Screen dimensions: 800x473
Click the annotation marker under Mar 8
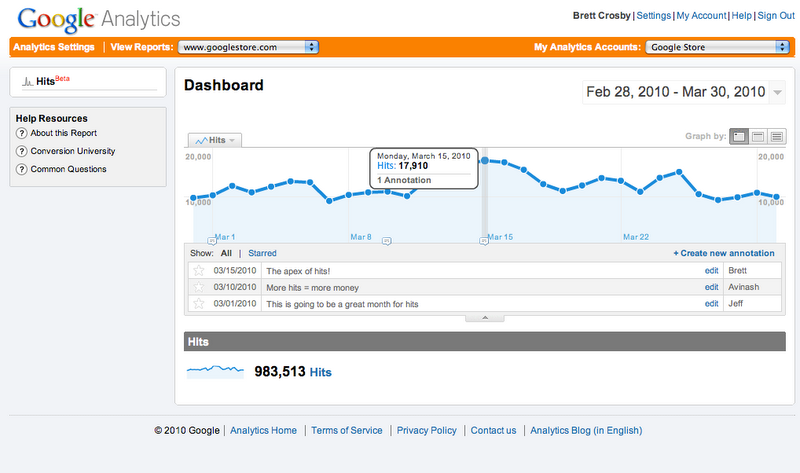pyautogui.click(x=387, y=241)
